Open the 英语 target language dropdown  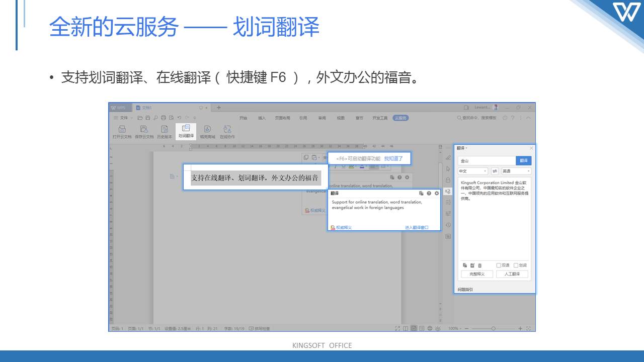pyautogui.click(x=516, y=171)
